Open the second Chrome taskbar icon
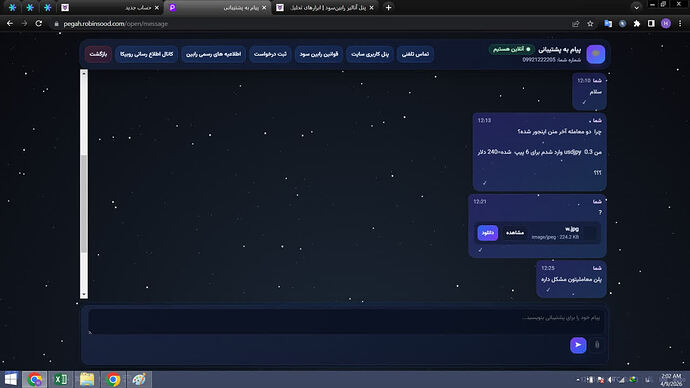Screen dimensions: 690x388 tap(113, 379)
